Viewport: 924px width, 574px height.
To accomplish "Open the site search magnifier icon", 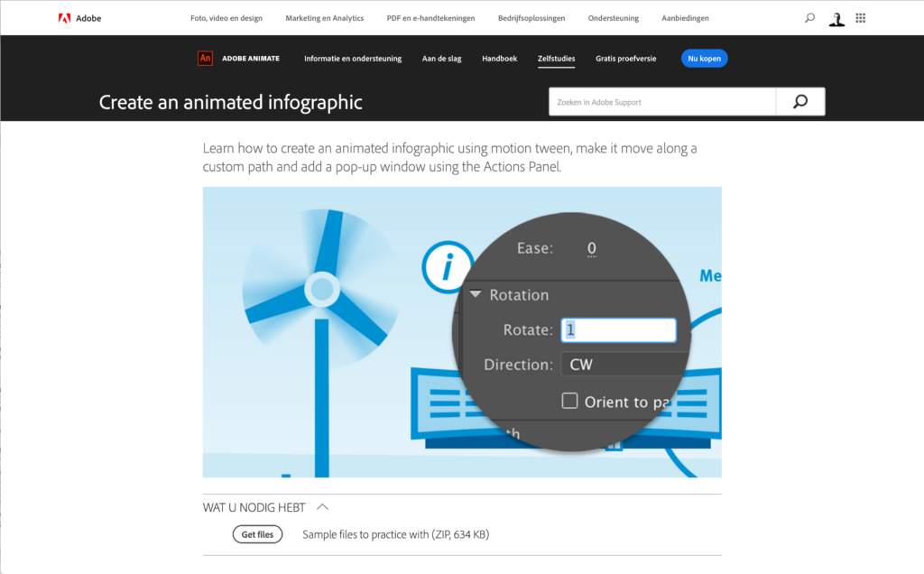I will 809,18.
